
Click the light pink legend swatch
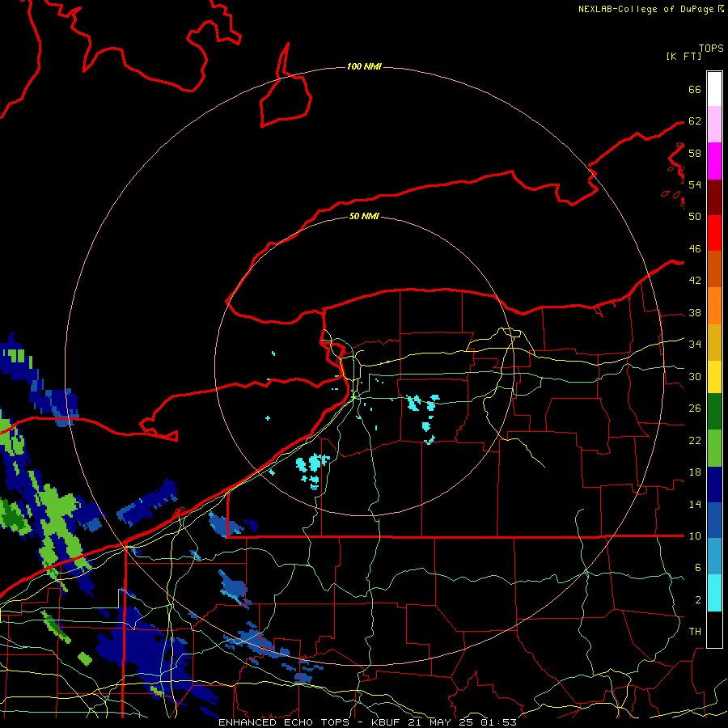pos(714,125)
